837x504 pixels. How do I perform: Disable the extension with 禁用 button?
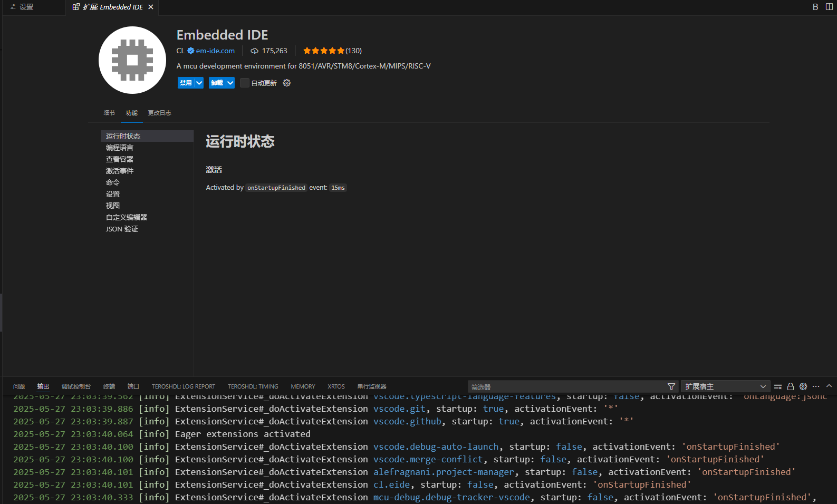click(186, 83)
